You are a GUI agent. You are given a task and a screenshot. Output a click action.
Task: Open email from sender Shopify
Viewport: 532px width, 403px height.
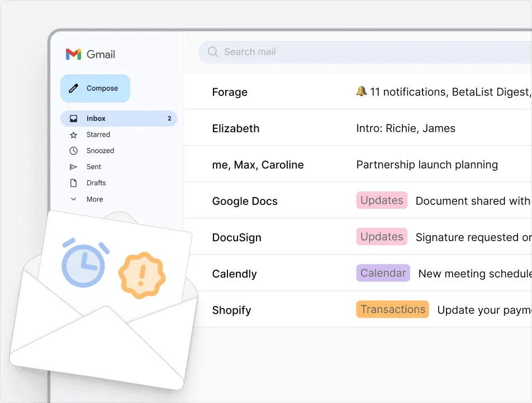(x=232, y=310)
